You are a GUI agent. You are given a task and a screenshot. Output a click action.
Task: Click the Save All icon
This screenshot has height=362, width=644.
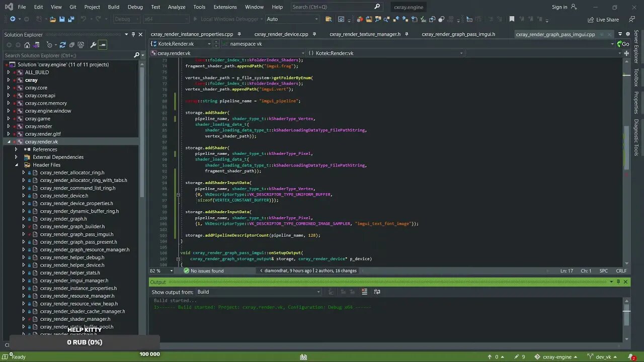click(x=71, y=19)
